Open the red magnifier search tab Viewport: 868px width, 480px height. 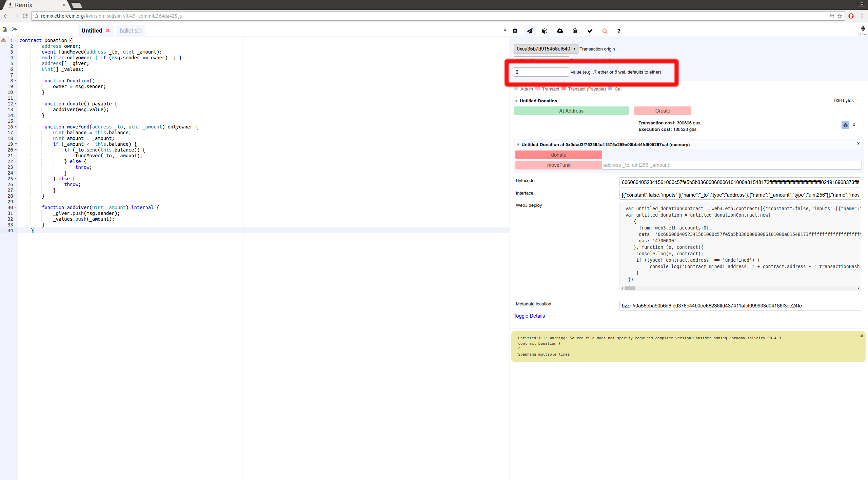point(605,31)
